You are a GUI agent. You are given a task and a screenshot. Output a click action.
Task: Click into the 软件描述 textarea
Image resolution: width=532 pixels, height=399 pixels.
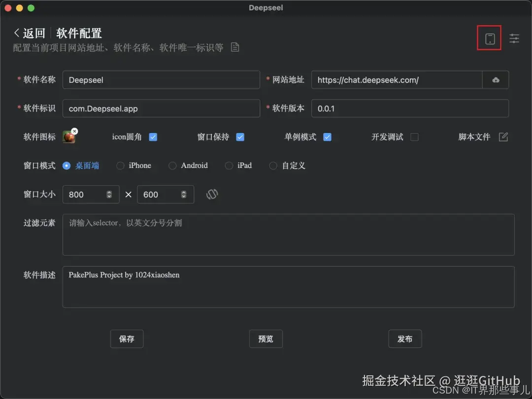[x=288, y=287]
